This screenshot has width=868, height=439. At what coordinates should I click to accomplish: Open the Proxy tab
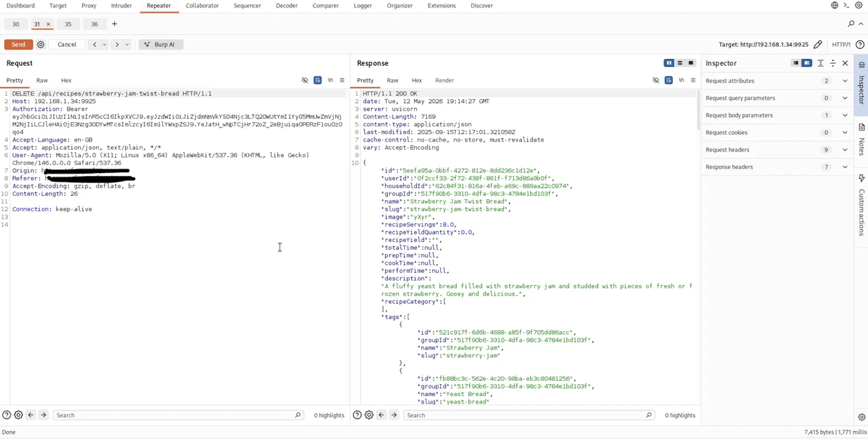point(89,6)
